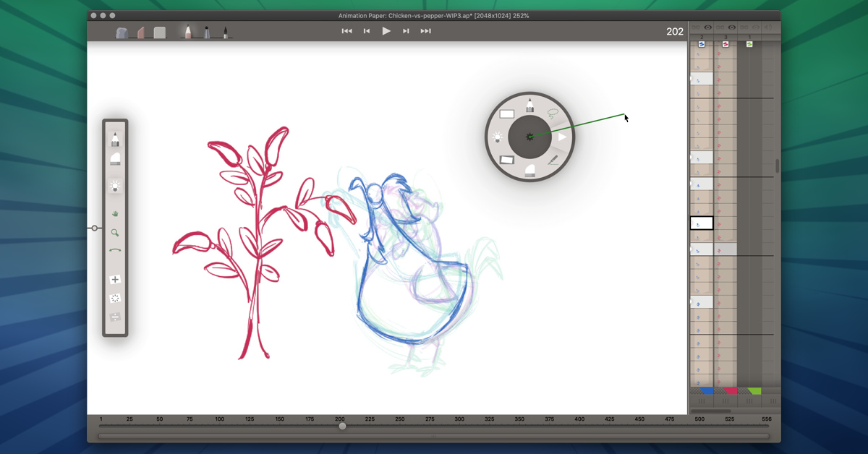This screenshot has width=868, height=454.
Task: Toggle layer 3 link icon
Action: click(x=720, y=27)
